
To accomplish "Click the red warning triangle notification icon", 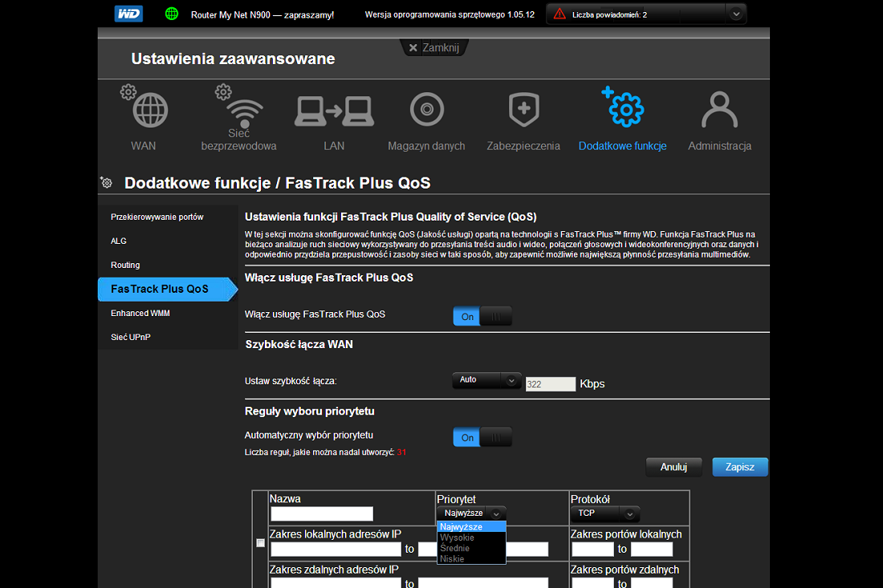I will 560,14.
